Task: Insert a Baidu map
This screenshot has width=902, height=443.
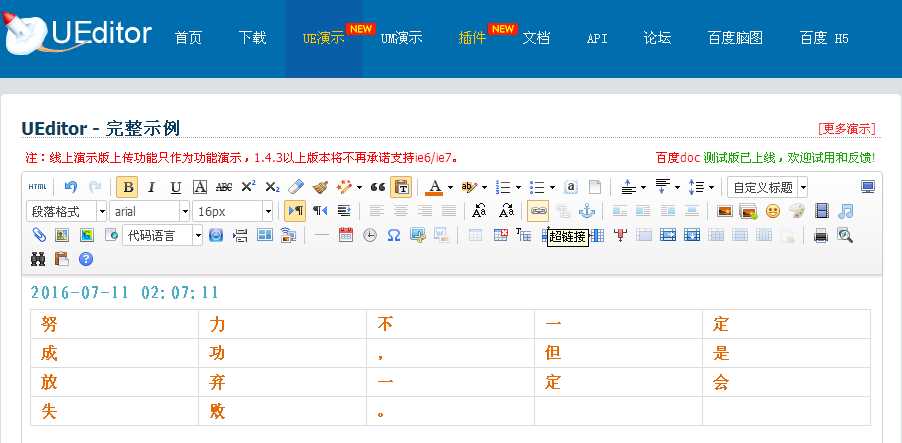Action: [x=62, y=235]
